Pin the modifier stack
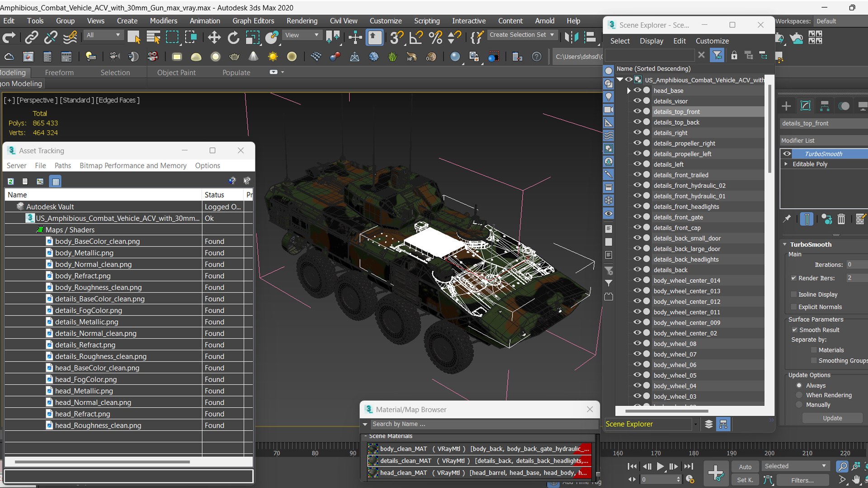The width and height of the screenshot is (868, 488). (x=787, y=219)
